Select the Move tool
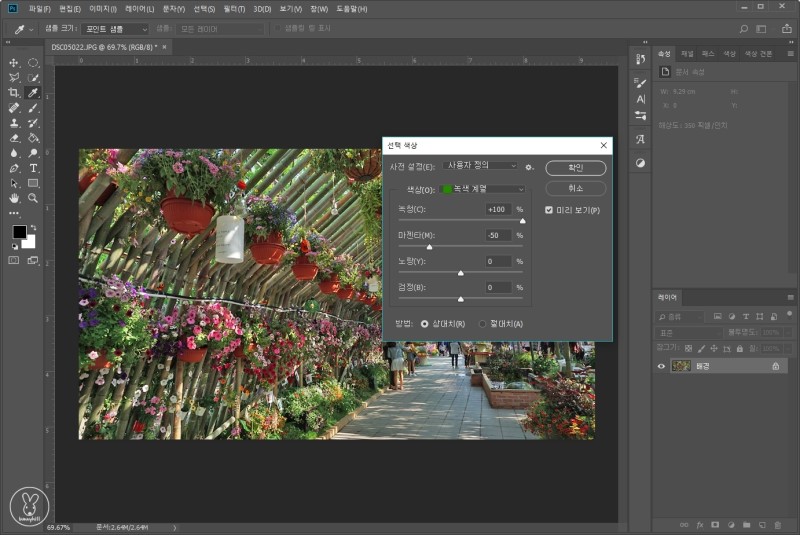 [x=14, y=62]
